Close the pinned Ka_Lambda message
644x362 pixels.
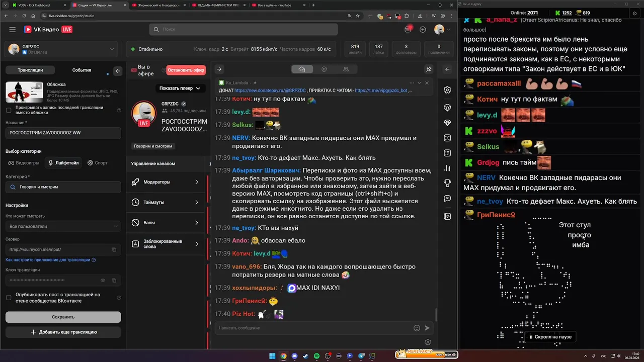tap(427, 82)
